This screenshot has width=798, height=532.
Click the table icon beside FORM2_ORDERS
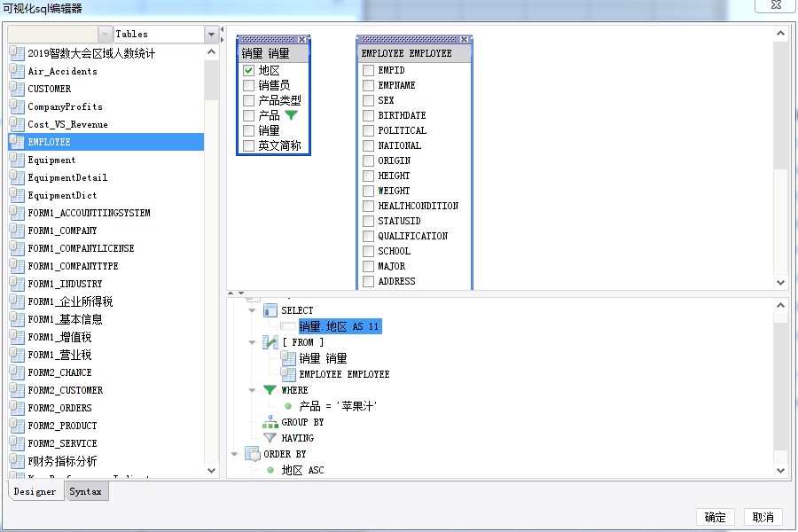17,408
